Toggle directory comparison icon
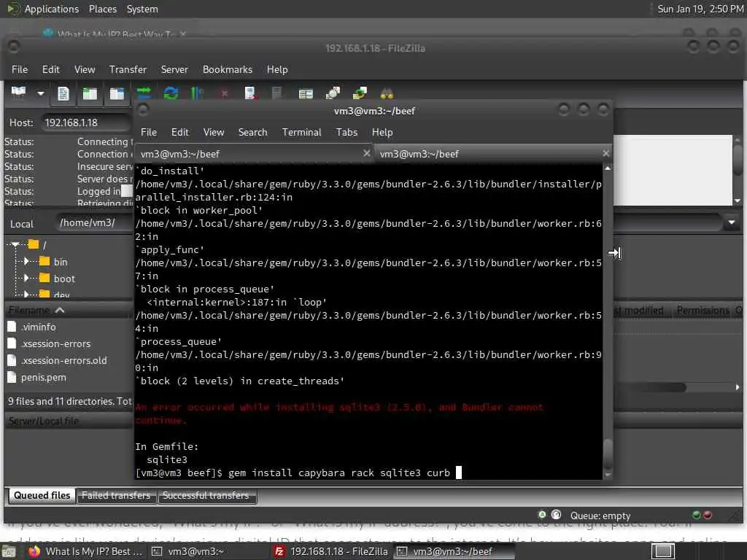 tap(333, 93)
